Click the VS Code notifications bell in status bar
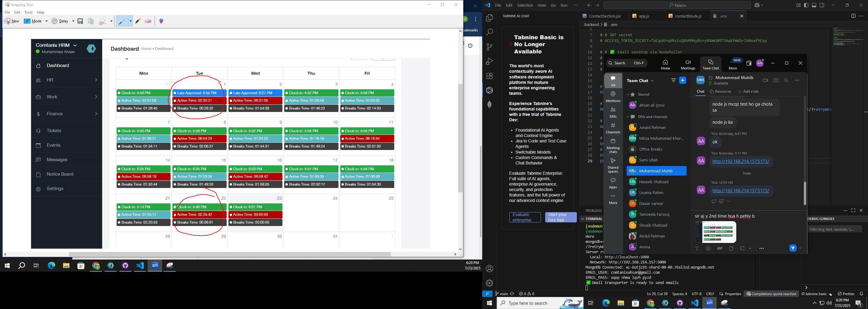This screenshot has width=868, height=309. pos(862,294)
